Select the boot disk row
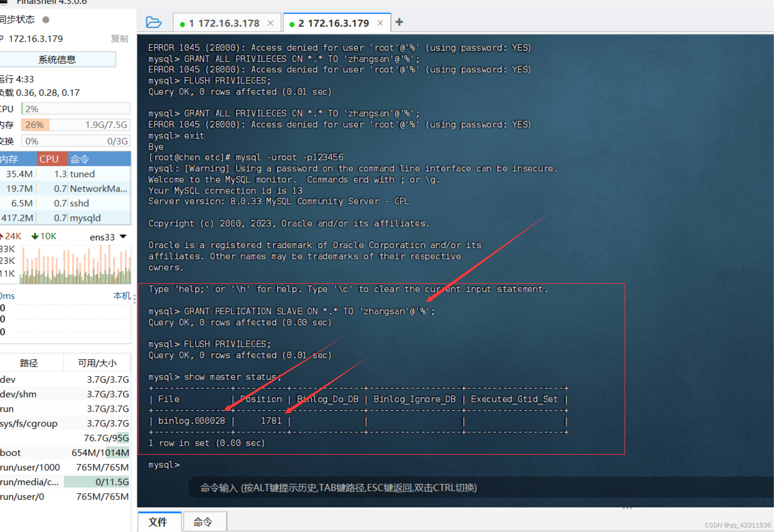The width and height of the screenshot is (777, 532). [65, 453]
